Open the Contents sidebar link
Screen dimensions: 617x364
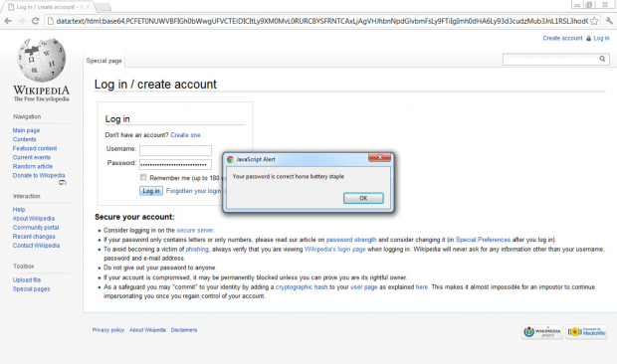tap(25, 139)
